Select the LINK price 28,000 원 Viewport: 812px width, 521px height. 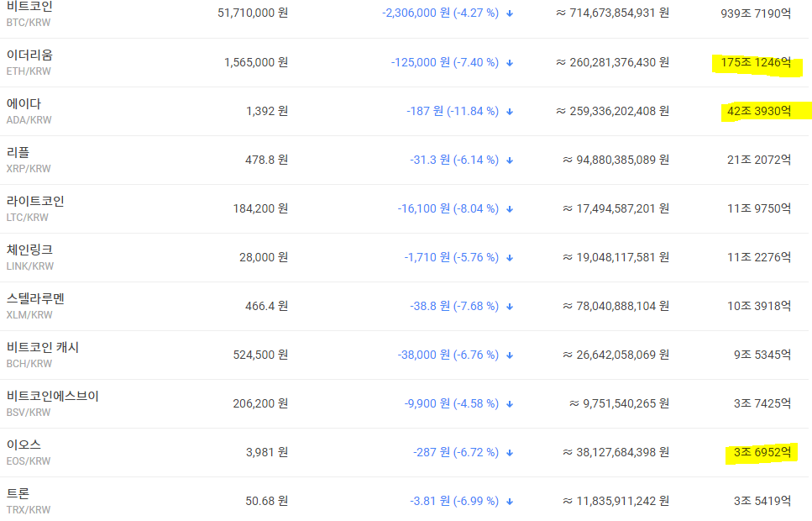tap(264, 257)
